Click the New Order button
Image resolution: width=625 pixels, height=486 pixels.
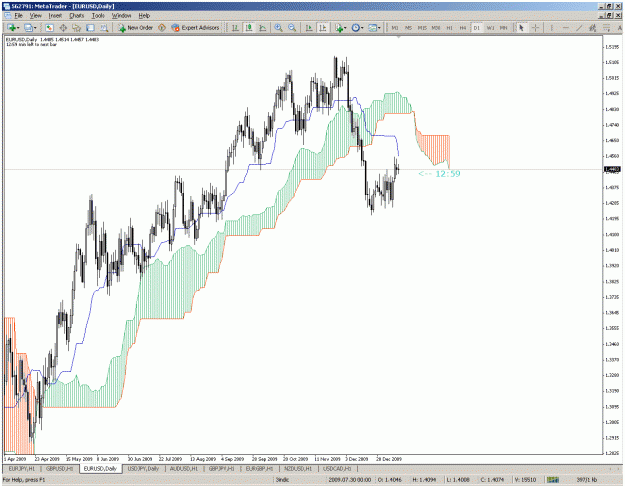point(135,28)
